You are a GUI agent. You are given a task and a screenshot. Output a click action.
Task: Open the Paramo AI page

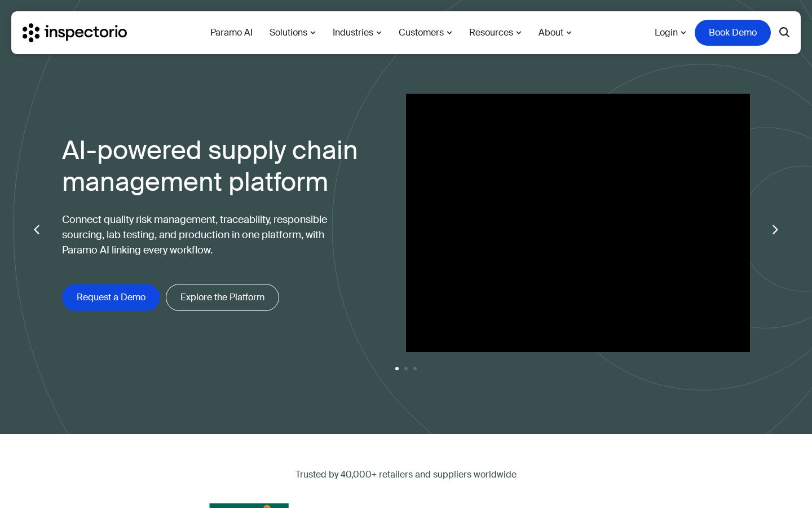231,32
